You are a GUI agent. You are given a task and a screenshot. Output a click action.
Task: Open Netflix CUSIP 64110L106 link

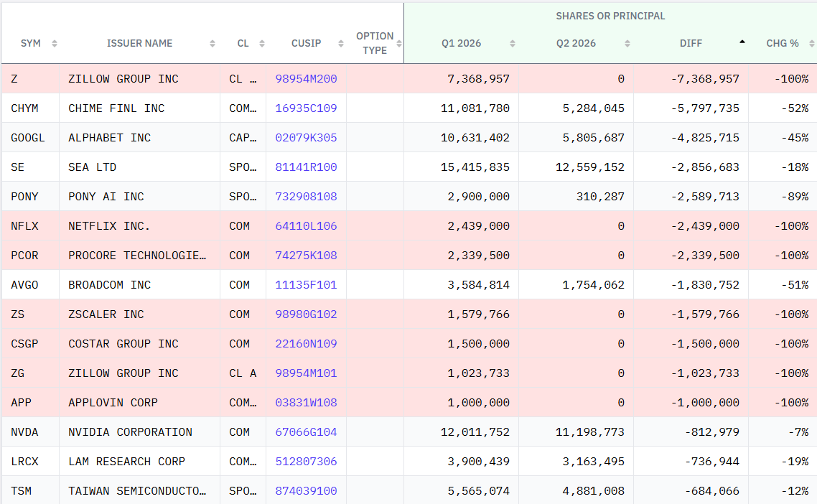click(x=306, y=226)
